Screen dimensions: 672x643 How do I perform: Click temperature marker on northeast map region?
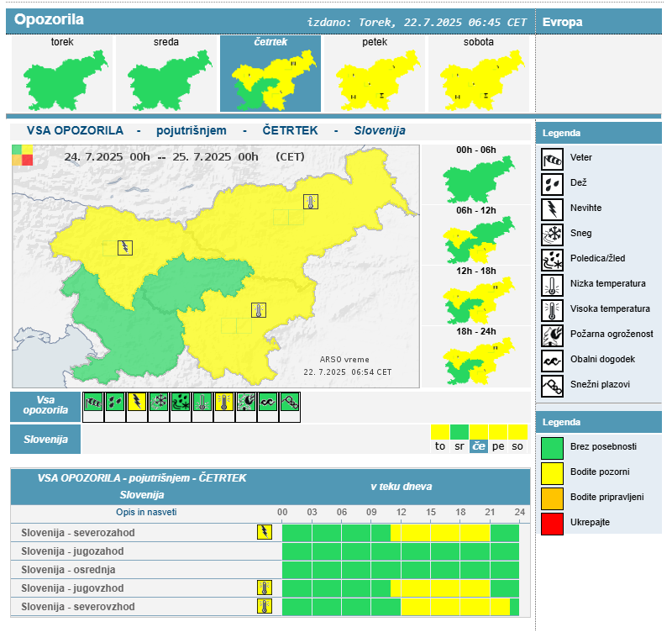point(311,202)
